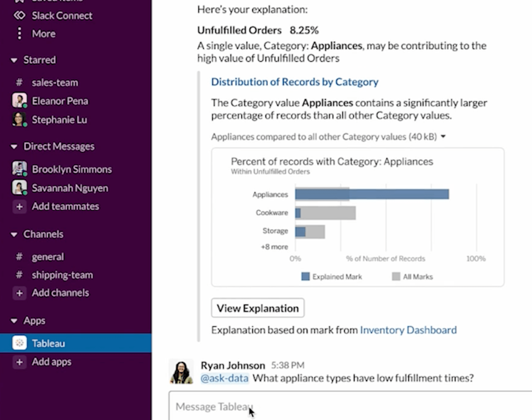The image size is (532, 420).
Task: Click Ryan Johnson's profile picture
Action: (x=181, y=371)
